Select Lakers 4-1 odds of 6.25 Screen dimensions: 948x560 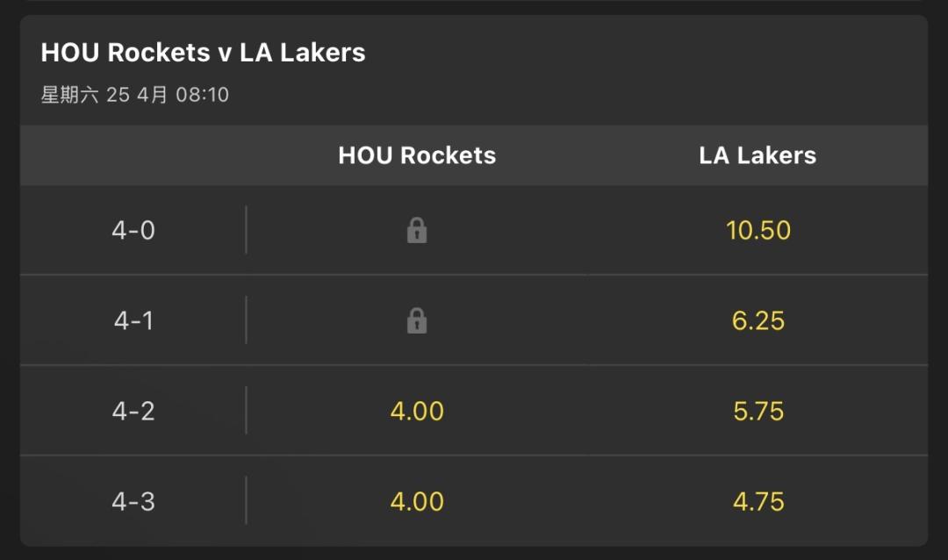758,321
